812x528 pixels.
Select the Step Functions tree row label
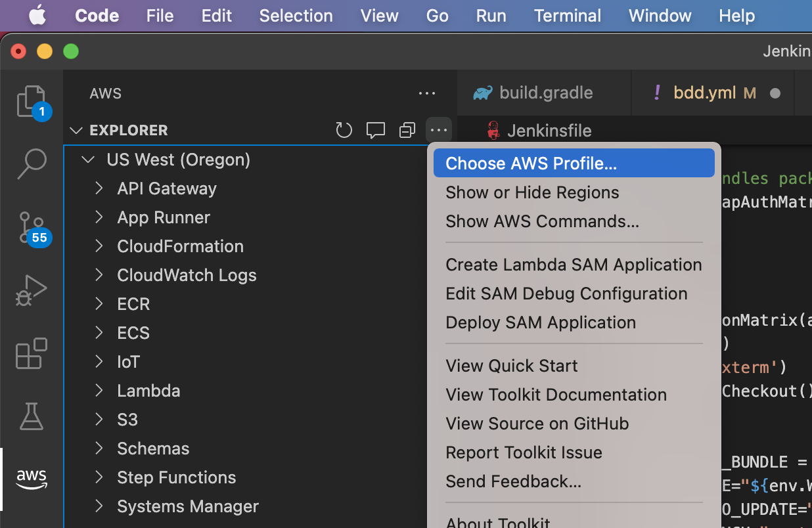[x=177, y=477]
